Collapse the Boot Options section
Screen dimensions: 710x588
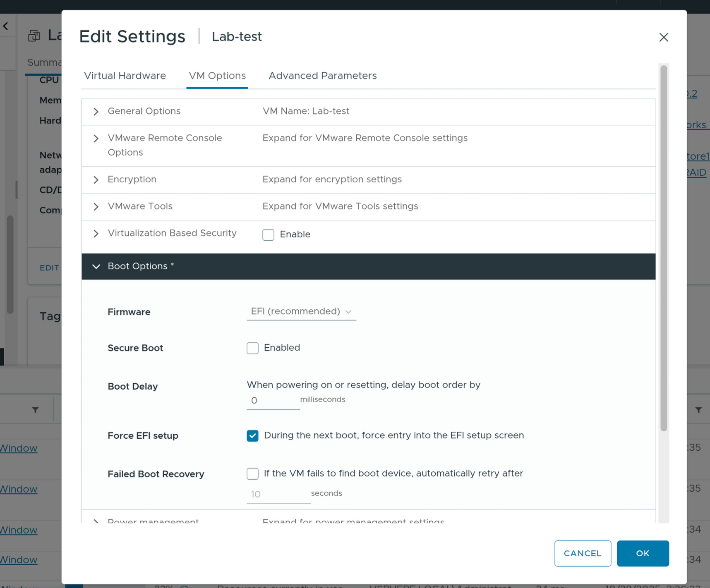pos(96,267)
